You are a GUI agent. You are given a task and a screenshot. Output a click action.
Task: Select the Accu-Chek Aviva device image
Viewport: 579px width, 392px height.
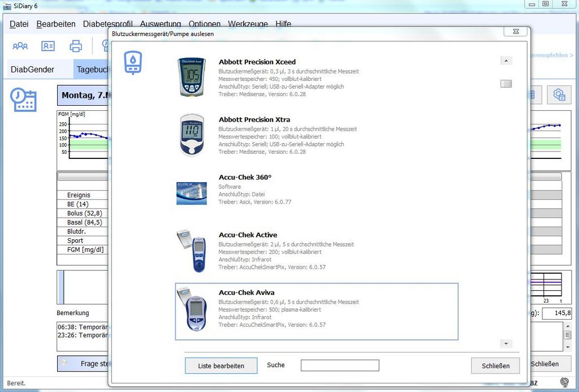[191, 309]
